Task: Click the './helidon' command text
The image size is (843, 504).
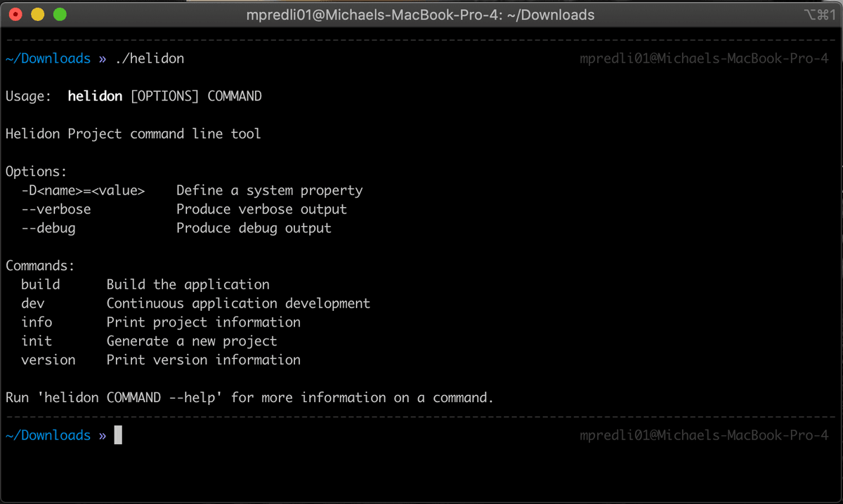Action: coord(150,58)
